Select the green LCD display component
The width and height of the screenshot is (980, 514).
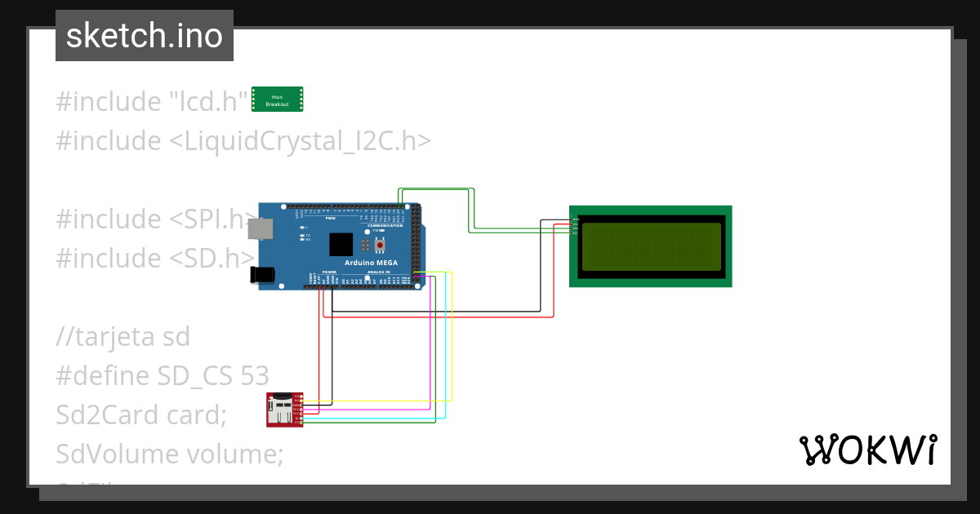pos(649,246)
